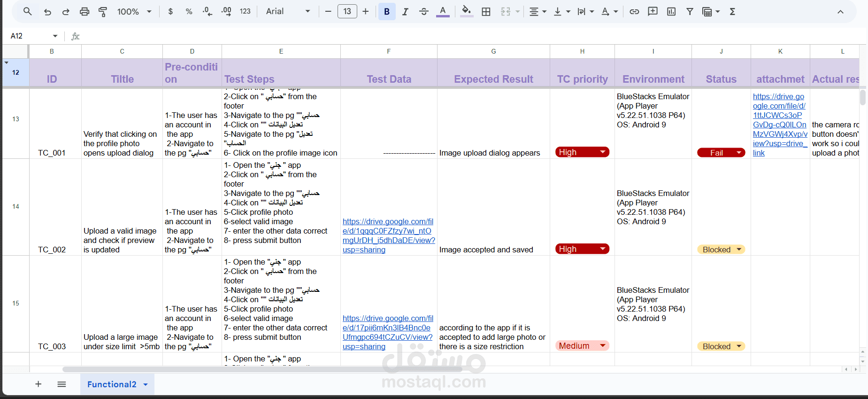This screenshot has width=868, height=399.
Task: Open the Blocked status chip for TC_003
Action: pos(721,346)
